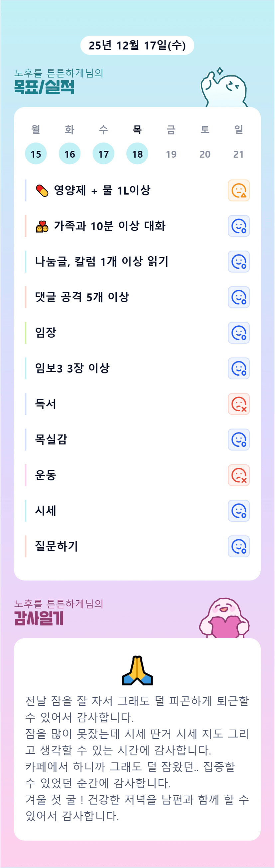Click the status icon beside 댓글 공격 5개 이상

(238, 297)
